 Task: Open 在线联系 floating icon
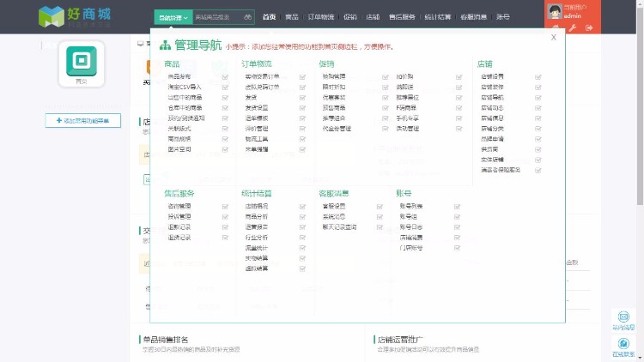(623, 347)
